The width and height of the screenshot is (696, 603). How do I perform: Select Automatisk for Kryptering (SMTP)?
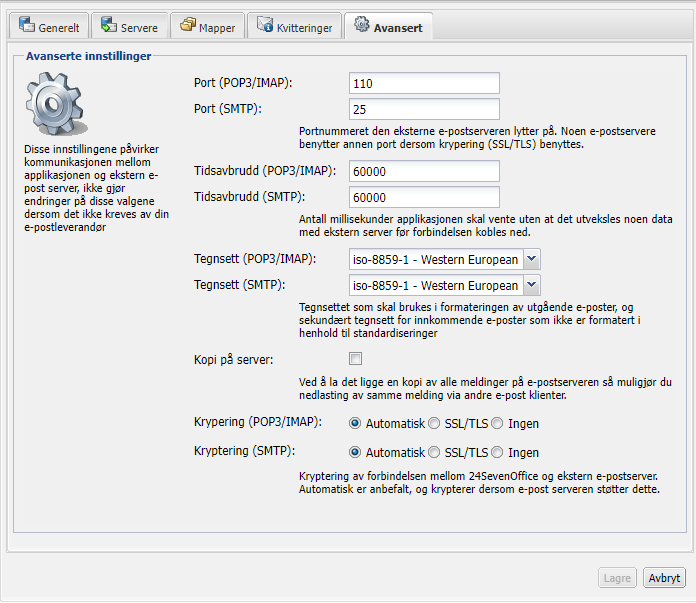355,452
